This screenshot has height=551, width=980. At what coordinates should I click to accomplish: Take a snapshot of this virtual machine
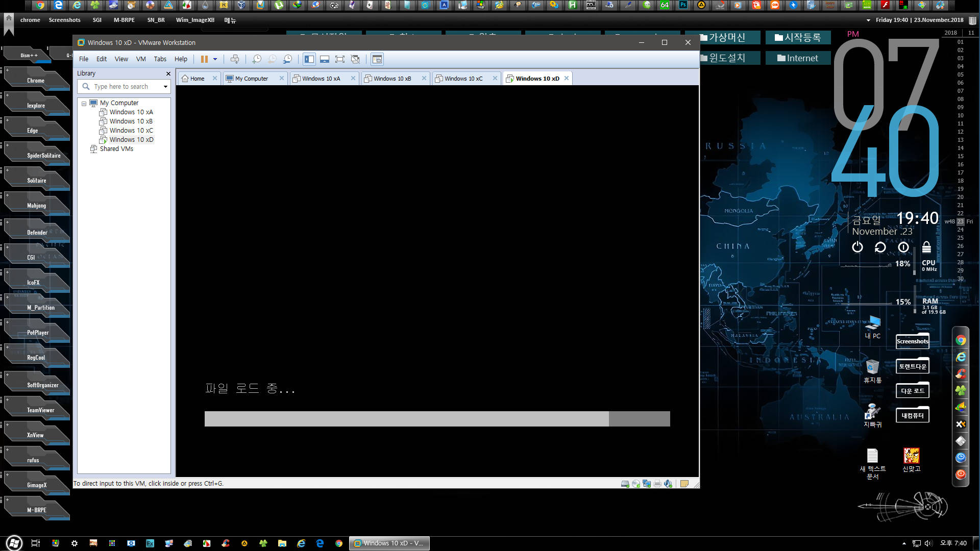tap(257, 59)
